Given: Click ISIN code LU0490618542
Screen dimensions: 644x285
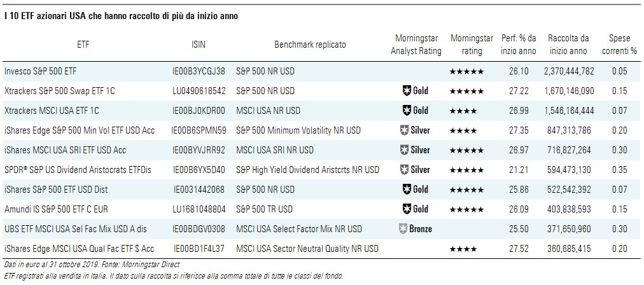Looking at the screenshot, I should coord(199,91).
